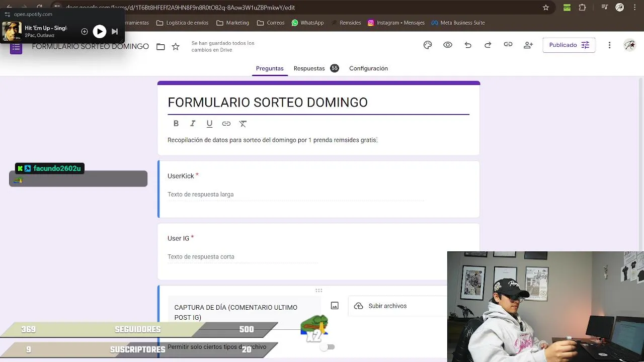Select the User IG question card

(x=318, y=251)
